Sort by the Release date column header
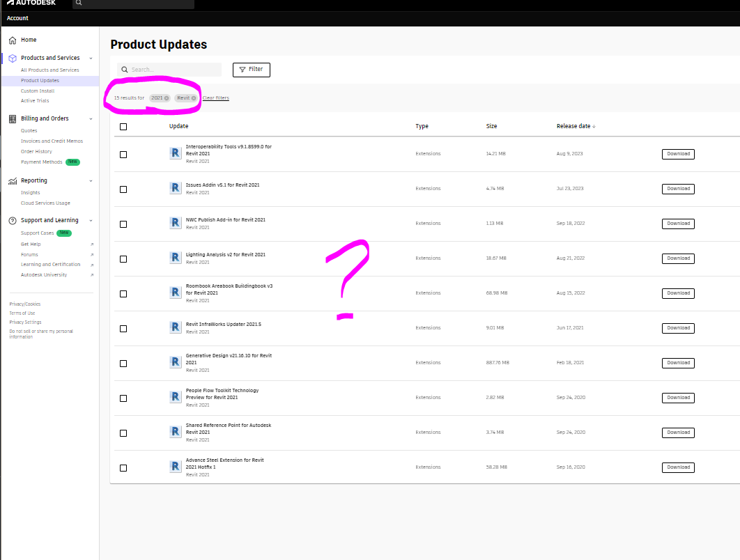The width and height of the screenshot is (740, 560). coord(576,126)
